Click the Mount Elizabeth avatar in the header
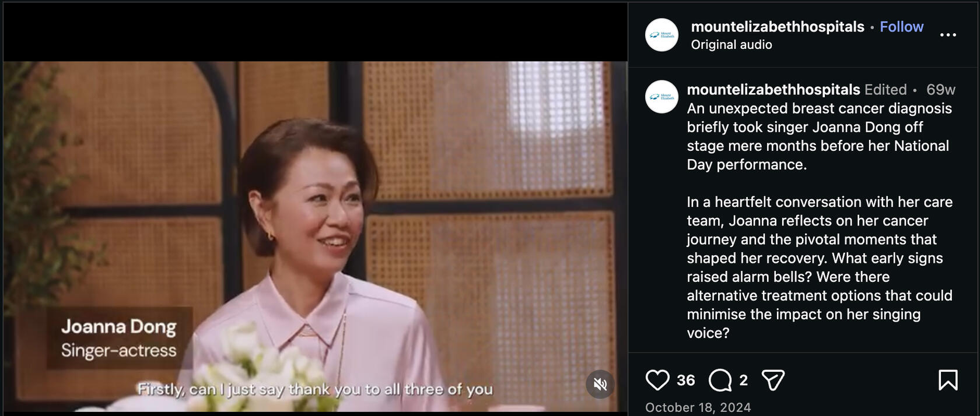980x416 pixels. [661, 35]
